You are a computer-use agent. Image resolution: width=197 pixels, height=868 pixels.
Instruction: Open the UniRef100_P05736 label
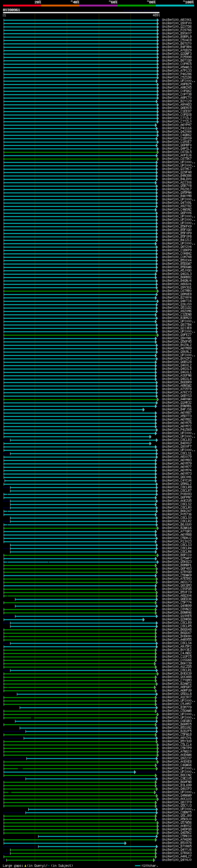pyautogui.click(x=177, y=515)
